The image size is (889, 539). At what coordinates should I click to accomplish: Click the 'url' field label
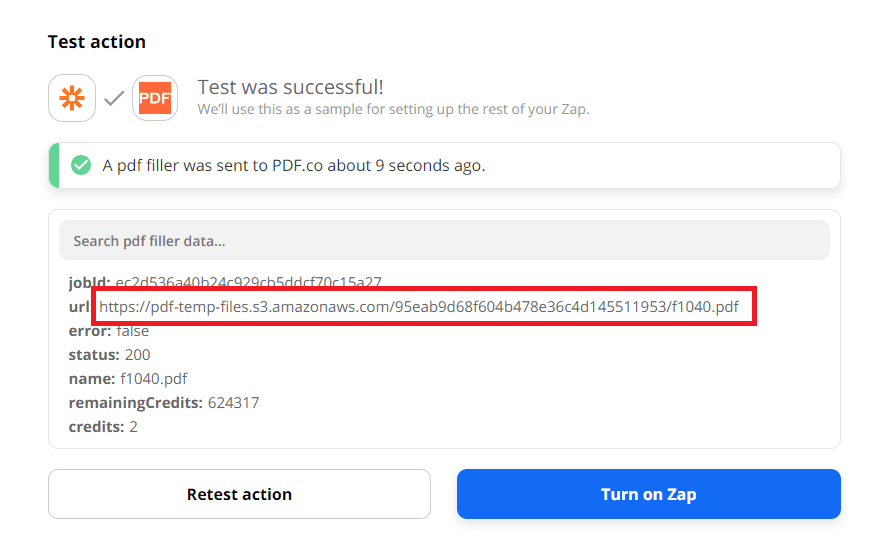pyautogui.click(x=79, y=306)
